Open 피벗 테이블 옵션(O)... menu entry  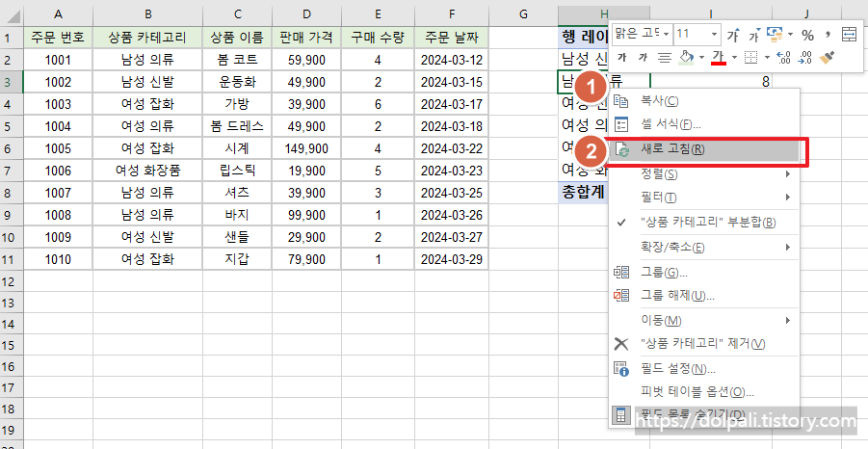[704, 392]
